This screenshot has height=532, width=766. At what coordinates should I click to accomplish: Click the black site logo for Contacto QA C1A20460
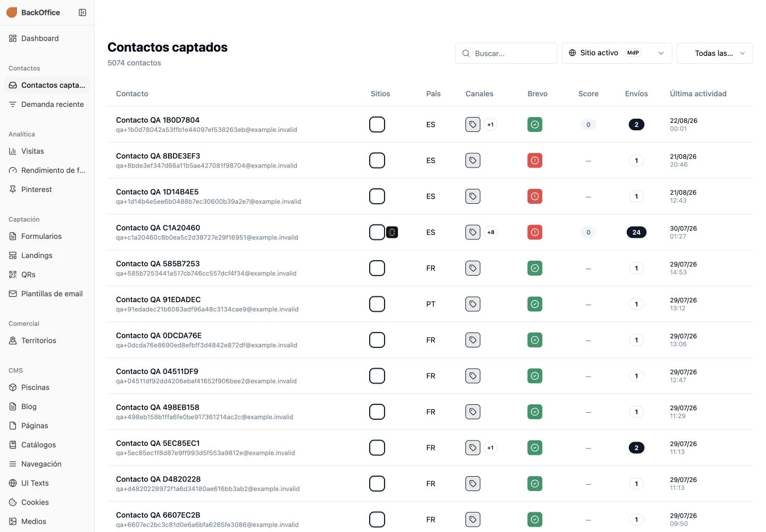[x=392, y=232]
